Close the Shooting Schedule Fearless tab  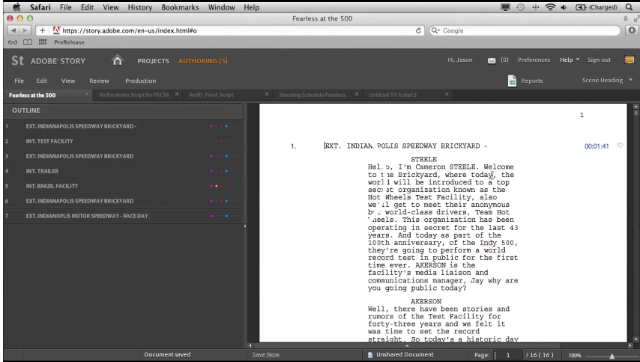click(x=356, y=94)
